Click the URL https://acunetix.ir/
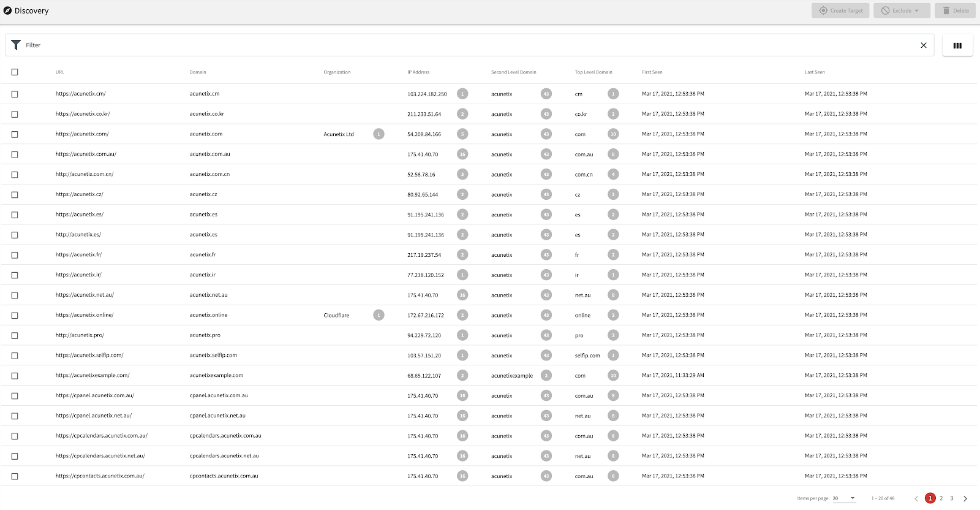The width and height of the screenshot is (980, 510). click(78, 275)
